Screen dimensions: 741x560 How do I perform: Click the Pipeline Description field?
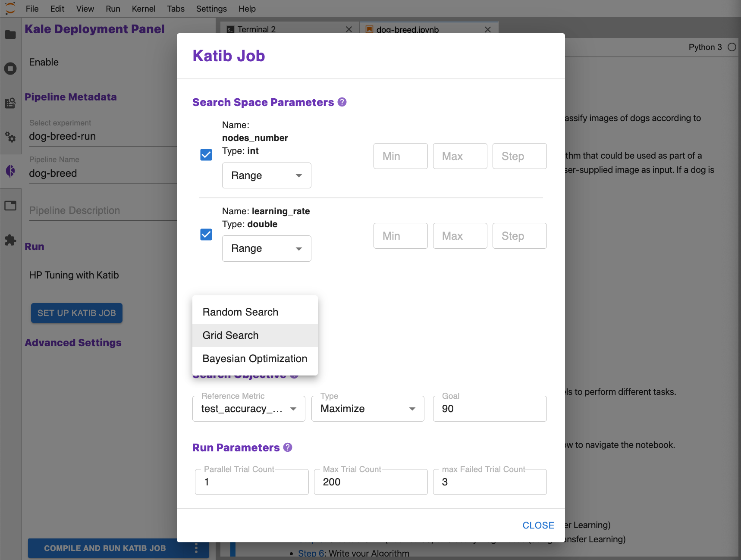103,210
